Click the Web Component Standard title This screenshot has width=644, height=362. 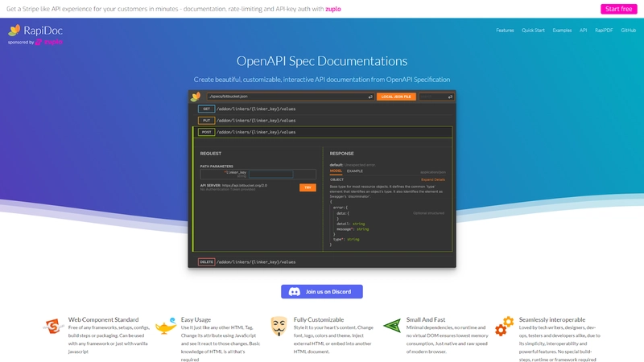point(103,319)
